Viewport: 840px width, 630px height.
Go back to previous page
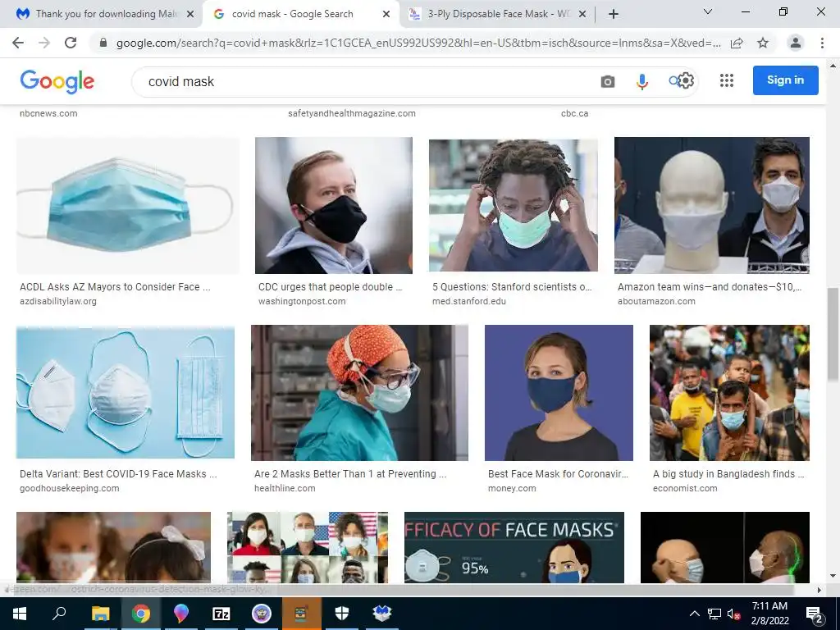tap(18, 43)
